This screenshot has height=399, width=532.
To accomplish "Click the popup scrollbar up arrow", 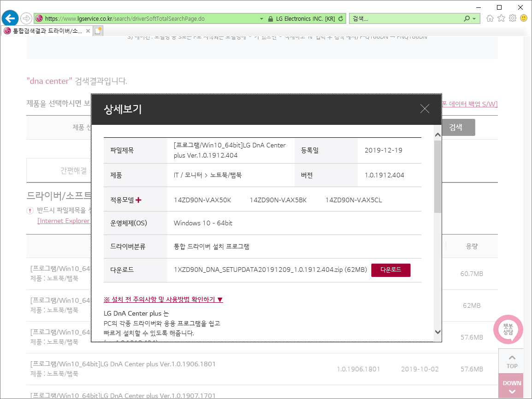I will (x=437, y=135).
